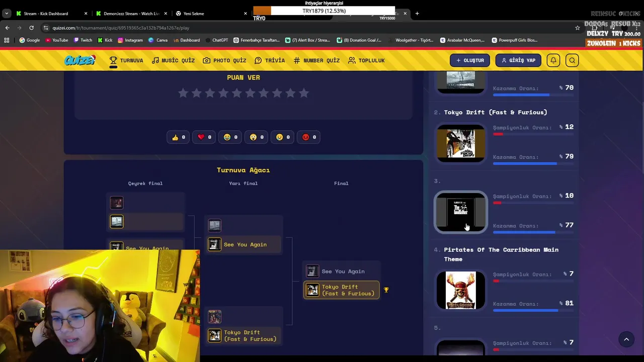Open the Twitch bookmark
644x362 pixels.
(x=83, y=40)
